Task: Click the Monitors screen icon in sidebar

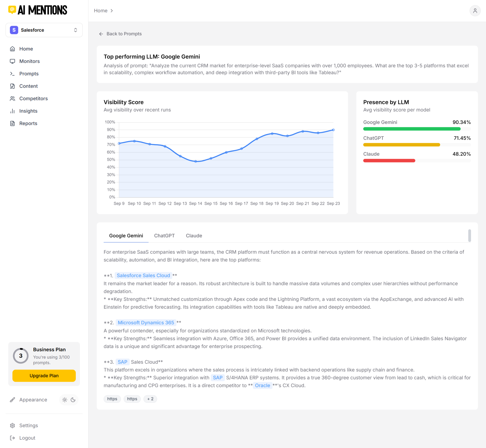Action: tap(12, 61)
